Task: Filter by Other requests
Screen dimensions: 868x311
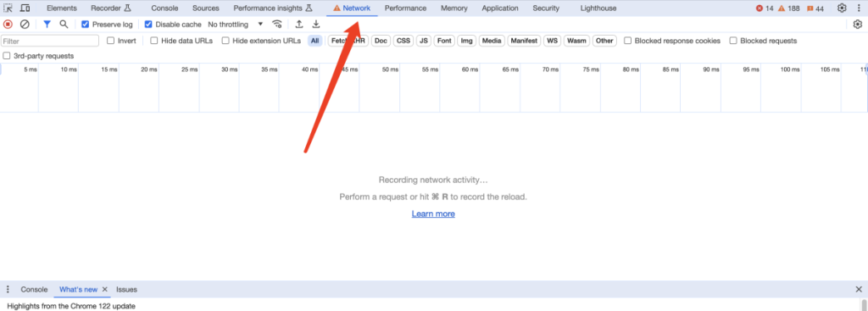Action: [x=604, y=41]
